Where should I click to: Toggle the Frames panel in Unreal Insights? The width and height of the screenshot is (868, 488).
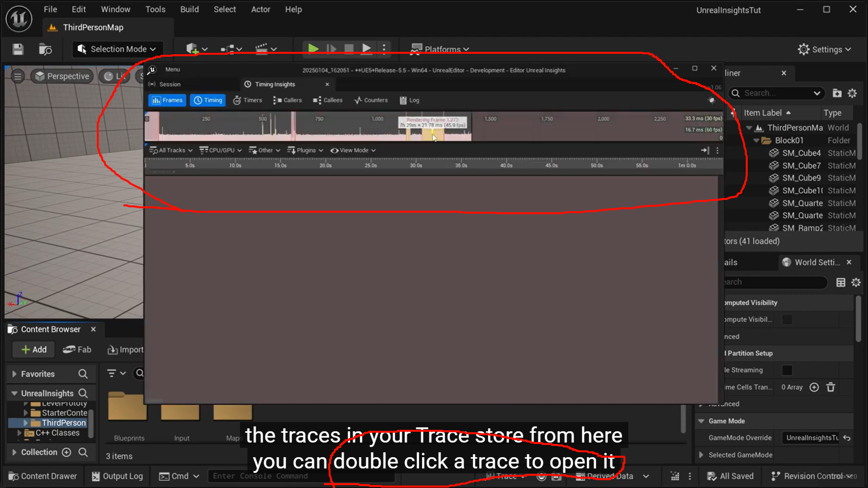[167, 100]
